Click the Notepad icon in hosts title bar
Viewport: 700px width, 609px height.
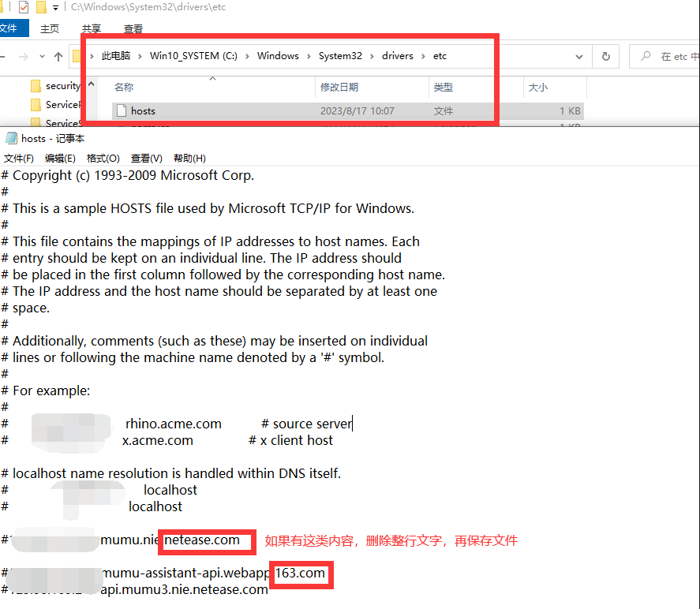coord(11,139)
